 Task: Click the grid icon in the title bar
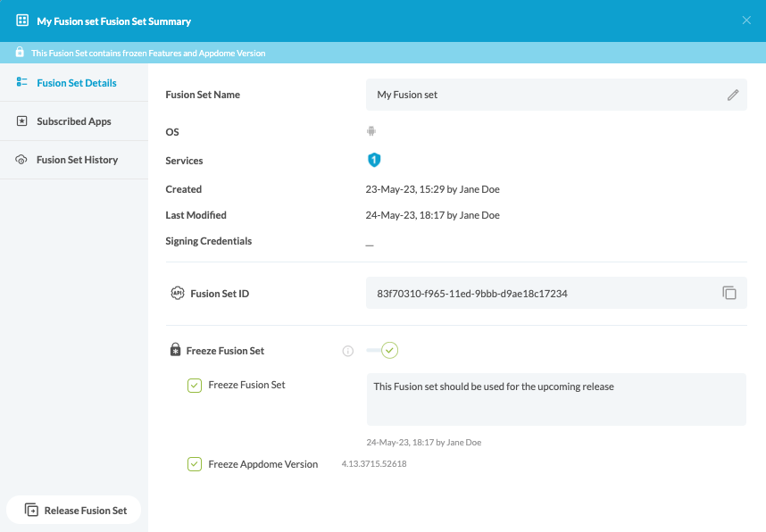pyautogui.click(x=22, y=21)
